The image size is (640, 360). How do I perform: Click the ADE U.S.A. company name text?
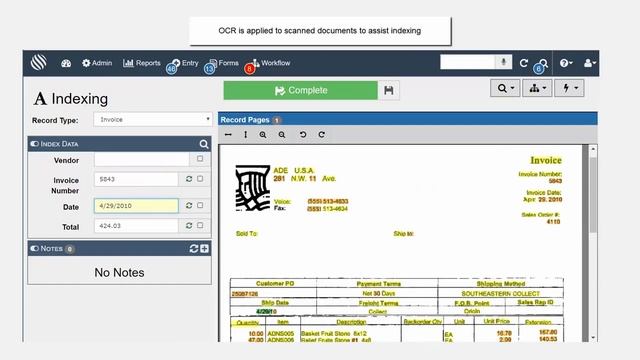tap(294, 170)
